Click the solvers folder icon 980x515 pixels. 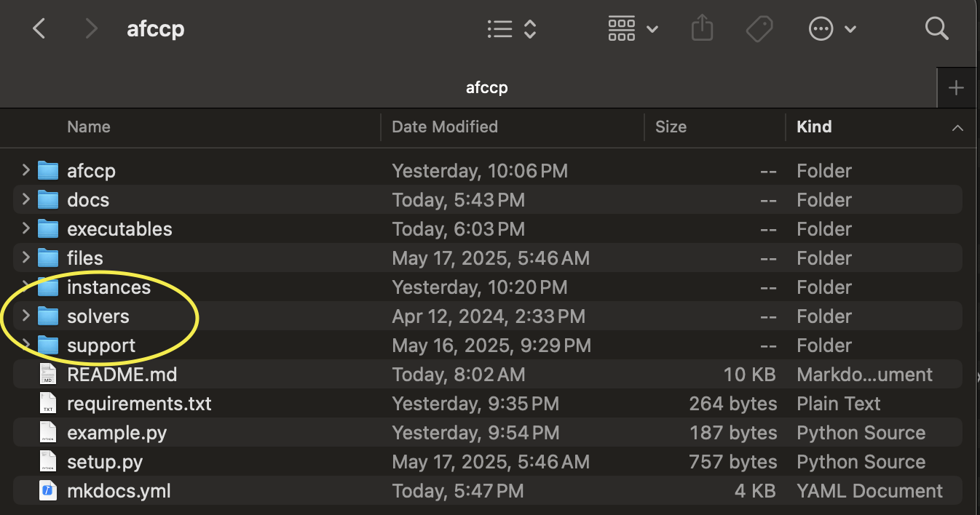point(48,316)
